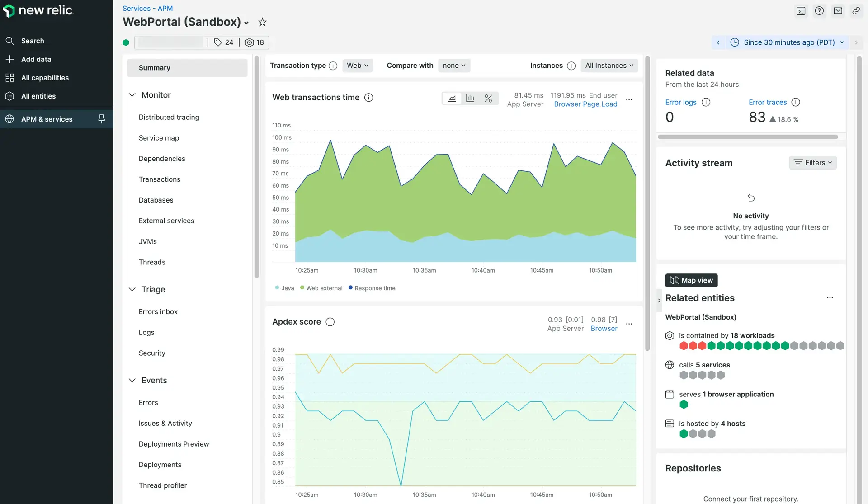The width and height of the screenshot is (868, 504).
Task: Switch chart to histogram bar view
Action: tap(470, 98)
